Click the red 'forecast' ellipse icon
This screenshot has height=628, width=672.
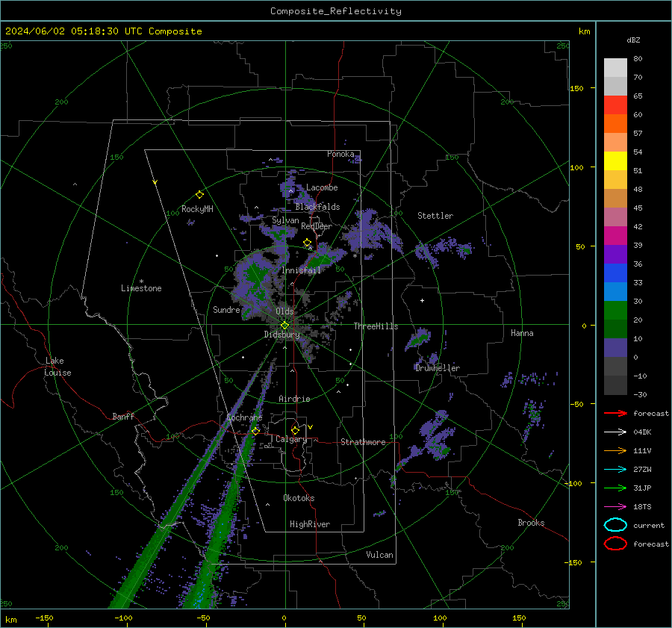coord(615,544)
